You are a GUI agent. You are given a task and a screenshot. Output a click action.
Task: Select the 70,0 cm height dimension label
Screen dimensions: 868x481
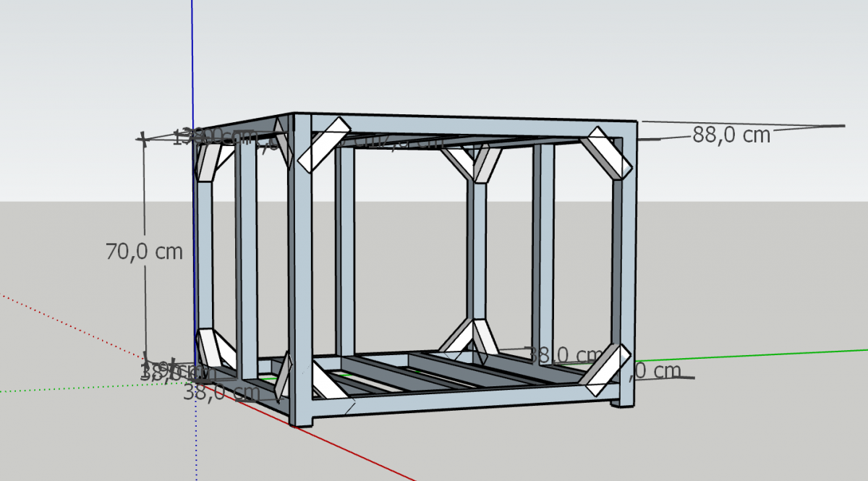(144, 252)
